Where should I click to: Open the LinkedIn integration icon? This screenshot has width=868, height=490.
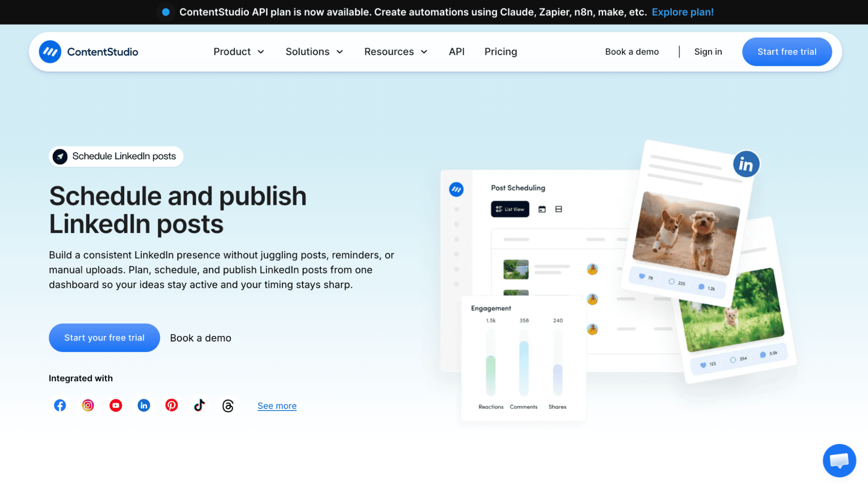(x=144, y=405)
